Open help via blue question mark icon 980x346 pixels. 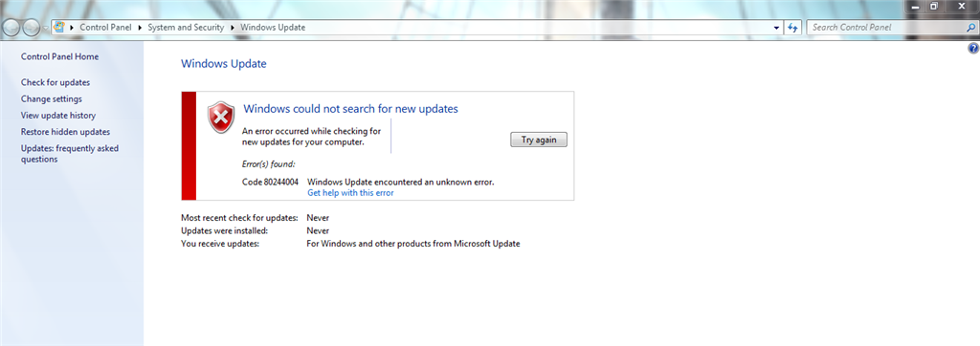pyautogui.click(x=972, y=48)
